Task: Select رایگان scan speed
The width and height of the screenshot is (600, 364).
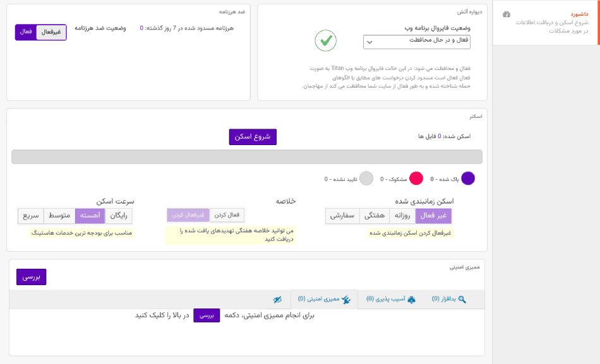Action: click(119, 216)
